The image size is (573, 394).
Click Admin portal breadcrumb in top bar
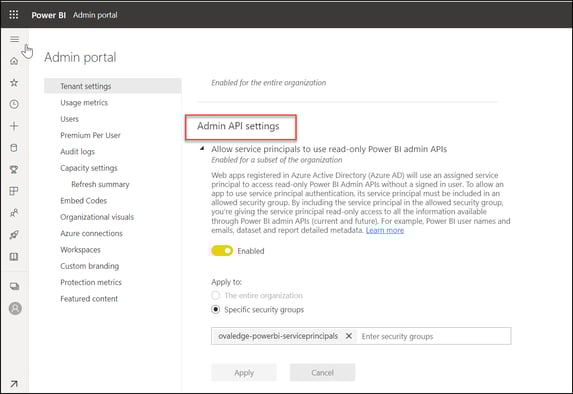(x=95, y=15)
